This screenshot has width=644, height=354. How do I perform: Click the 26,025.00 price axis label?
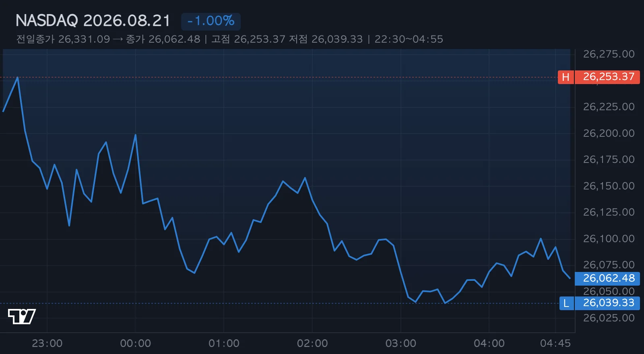coord(609,318)
